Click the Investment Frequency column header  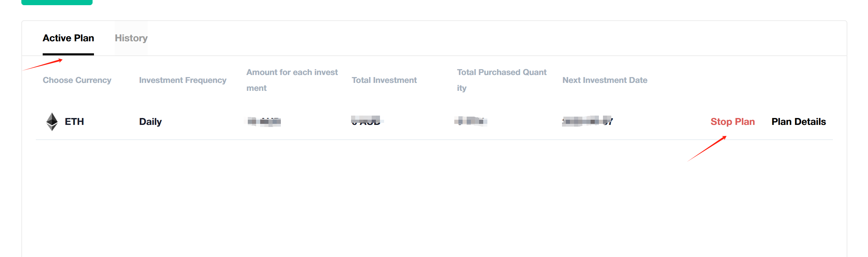coord(182,80)
